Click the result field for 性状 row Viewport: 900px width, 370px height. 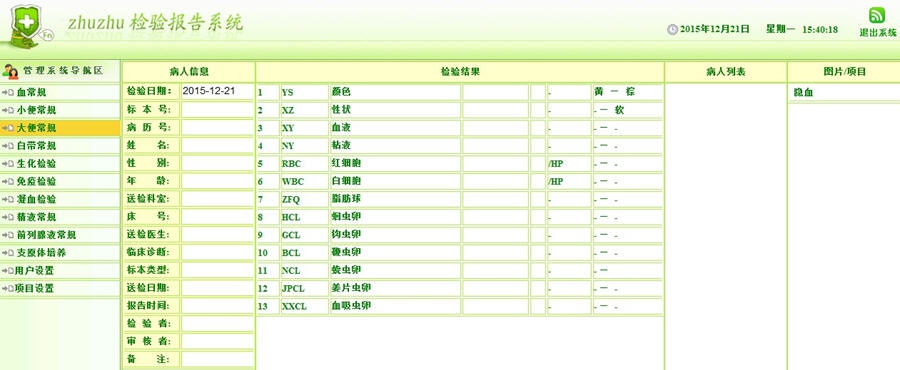495,110
